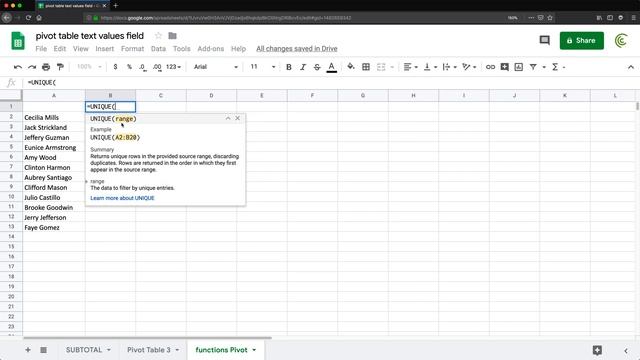Viewport: 640px width, 360px height.
Task: Click All changes saved in Drive link
Action: 297,49
